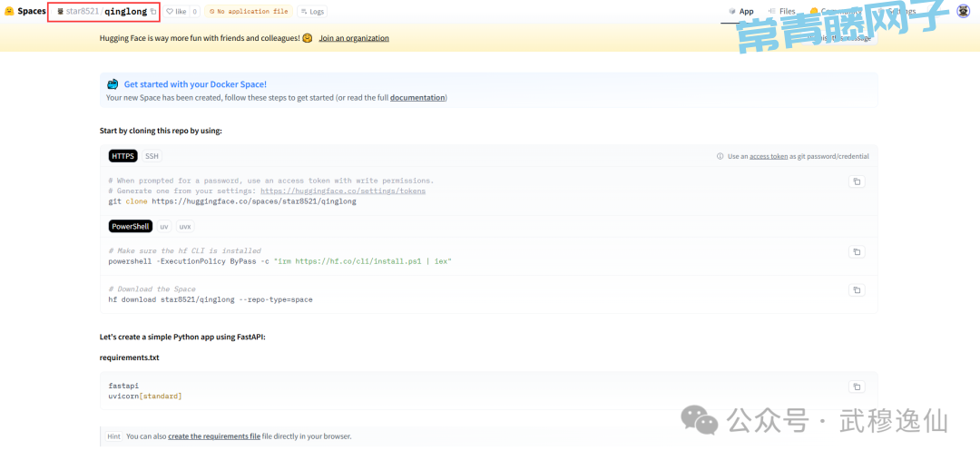Choose the PowerShell install option

click(130, 226)
